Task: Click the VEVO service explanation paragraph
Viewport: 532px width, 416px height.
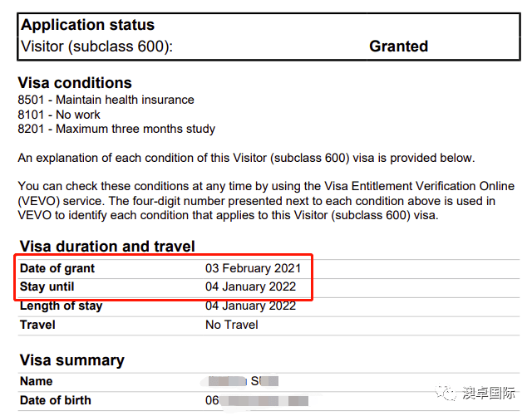Action: (266, 200)
